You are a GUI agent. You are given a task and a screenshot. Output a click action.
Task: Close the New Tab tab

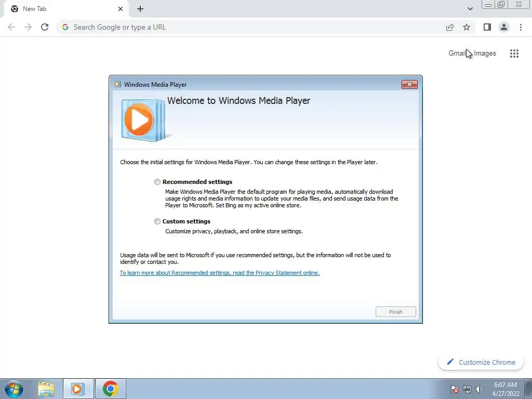[121, 9]
